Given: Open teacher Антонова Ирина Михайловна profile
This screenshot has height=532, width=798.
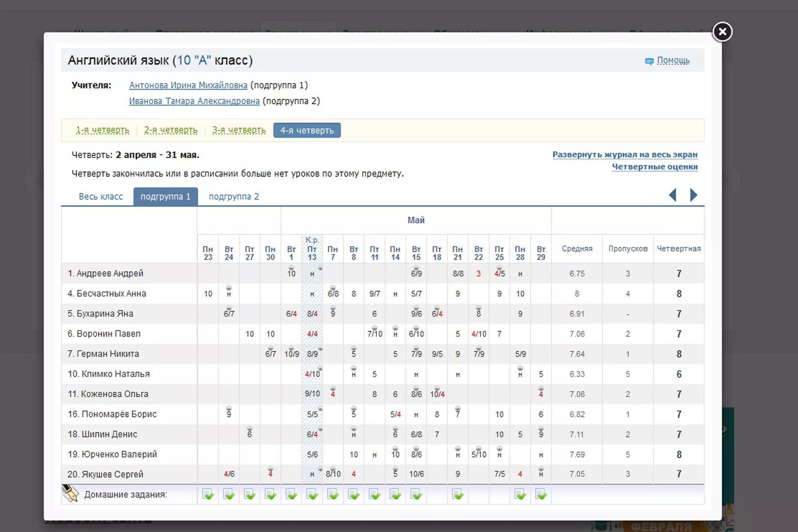Looking at the screenshot, I should click(x=188, y=85).
